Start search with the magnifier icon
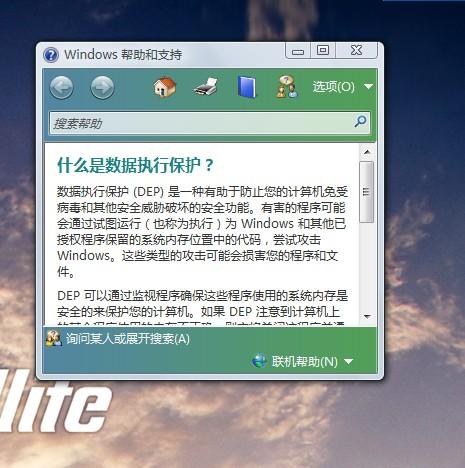The width and height of the screenshot is (465, 468). pos(360,122)
